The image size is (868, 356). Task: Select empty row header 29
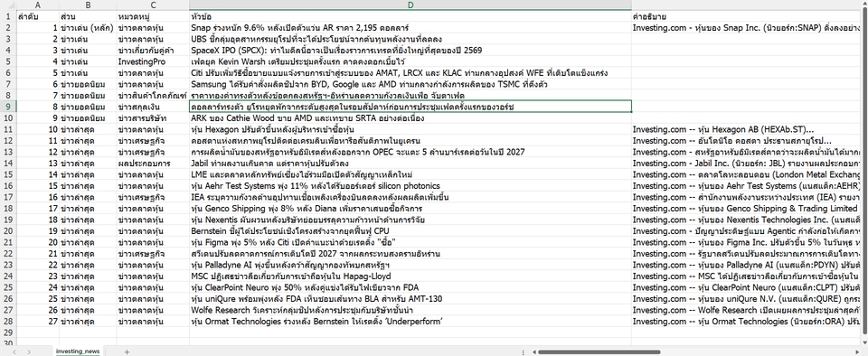pos(8,333)
